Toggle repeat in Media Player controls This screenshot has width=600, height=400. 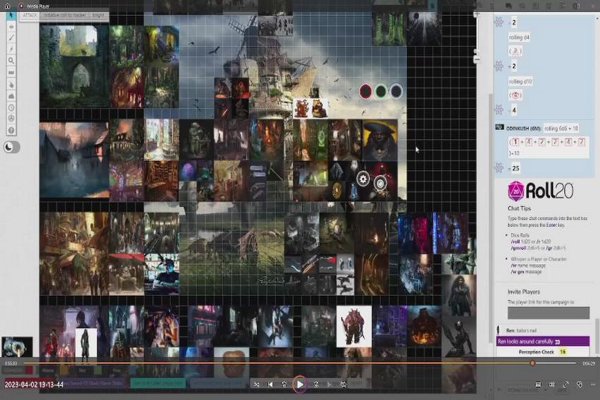343,384
